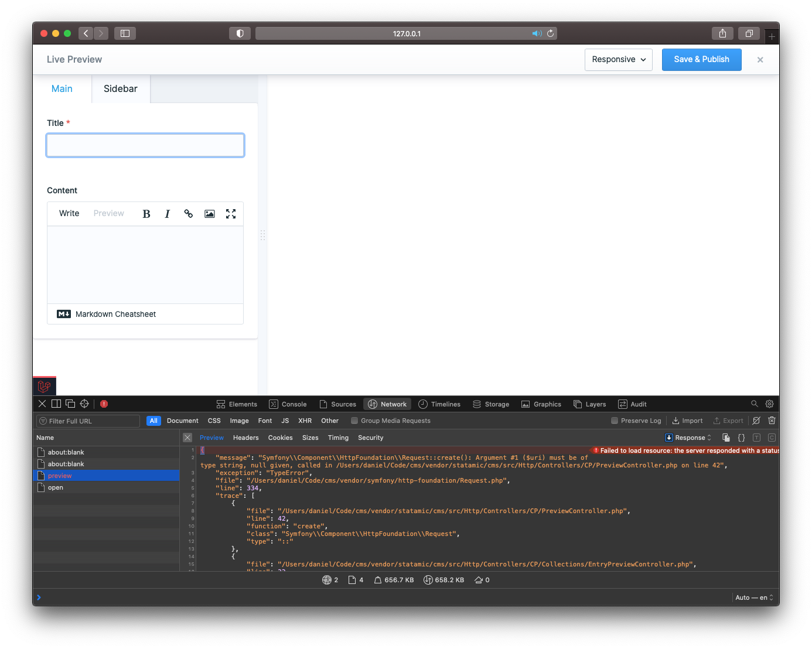812x649 pixels.
Task: Expand the Markdown editor to fullscreen
Action: [x=230, y=213]
